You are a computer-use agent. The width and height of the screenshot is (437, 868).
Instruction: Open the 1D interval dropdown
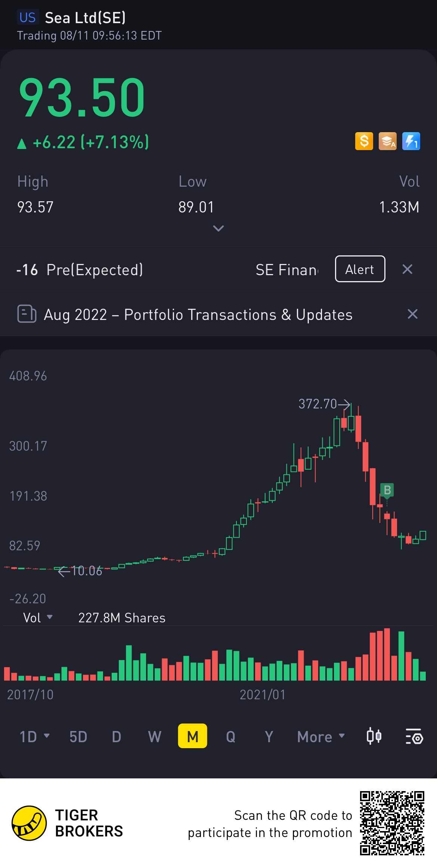34,737
